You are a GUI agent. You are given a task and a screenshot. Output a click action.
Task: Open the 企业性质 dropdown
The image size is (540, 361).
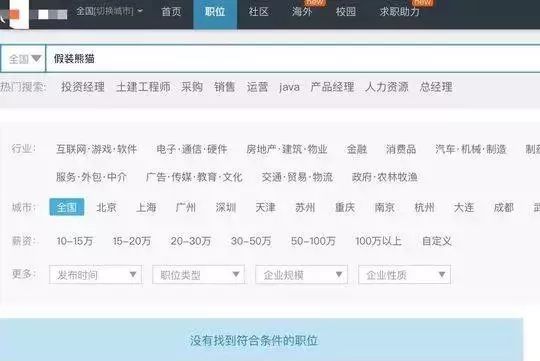click(x=404, y=275)
